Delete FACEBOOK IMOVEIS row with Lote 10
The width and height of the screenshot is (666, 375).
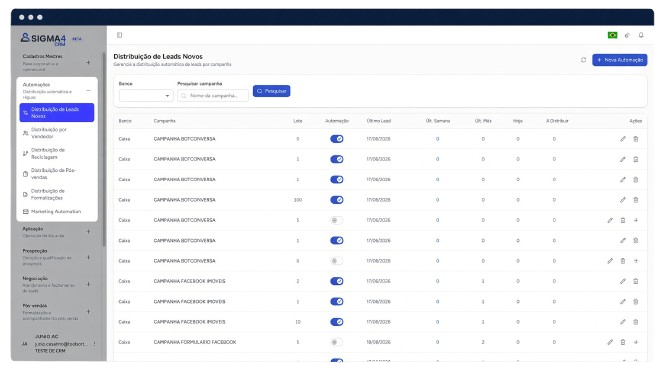pos(635,322)
